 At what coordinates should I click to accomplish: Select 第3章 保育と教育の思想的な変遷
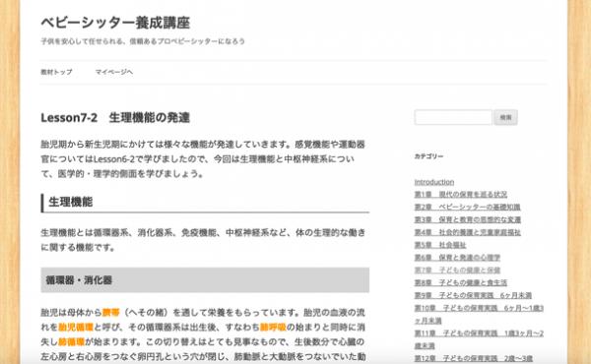click(x=467, y=219)
